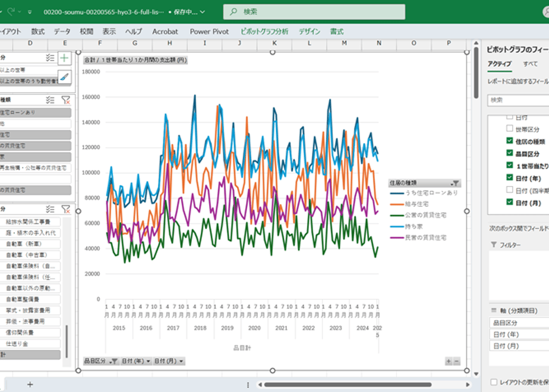
Task: Toggle multi-select on 住居の種類 slicer
Action: (50, 100)
